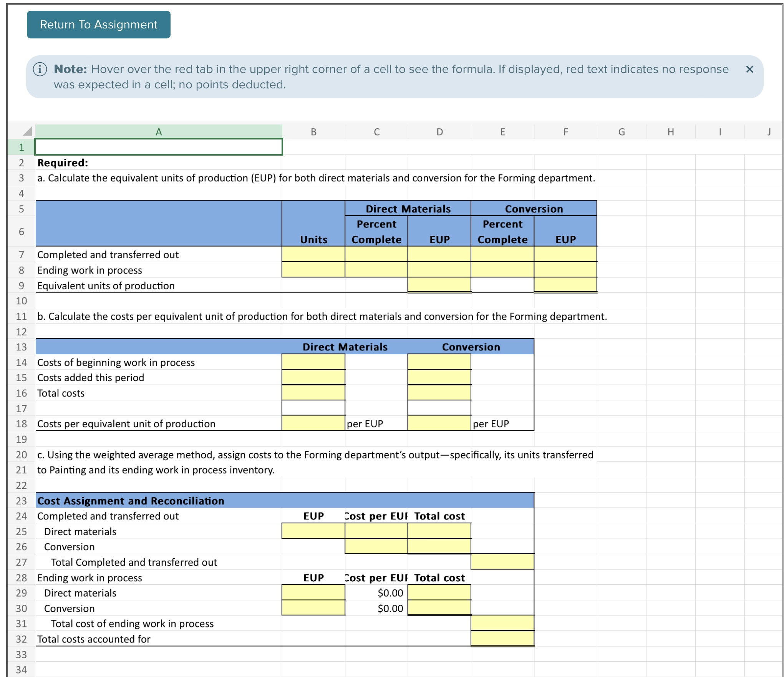Click the Return To Assignment button

coord(98,24)
